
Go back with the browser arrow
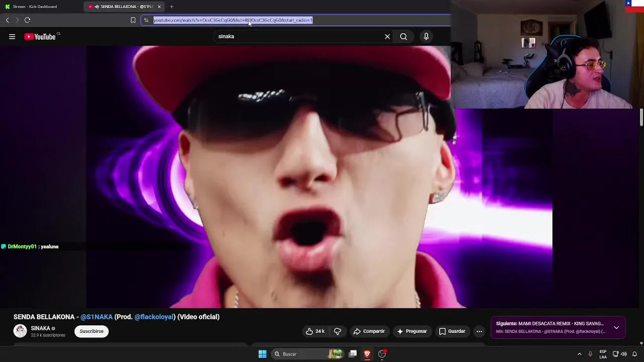point(8,20)
